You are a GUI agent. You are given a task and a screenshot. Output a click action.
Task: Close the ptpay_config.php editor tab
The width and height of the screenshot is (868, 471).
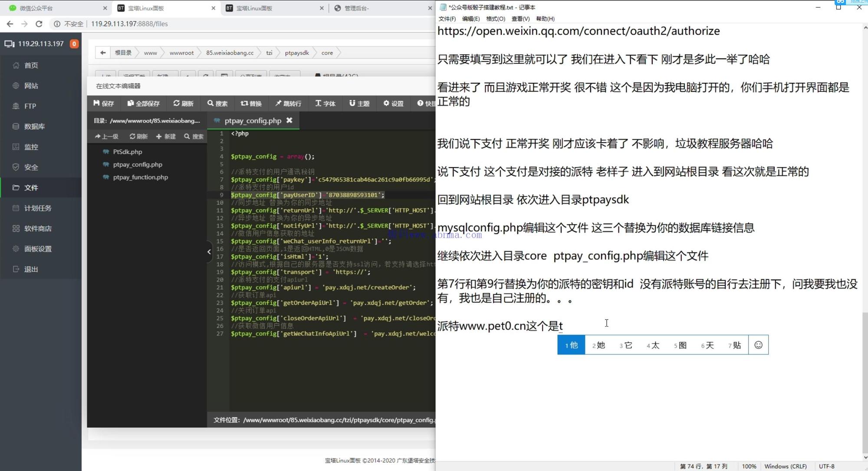point(289,121)
